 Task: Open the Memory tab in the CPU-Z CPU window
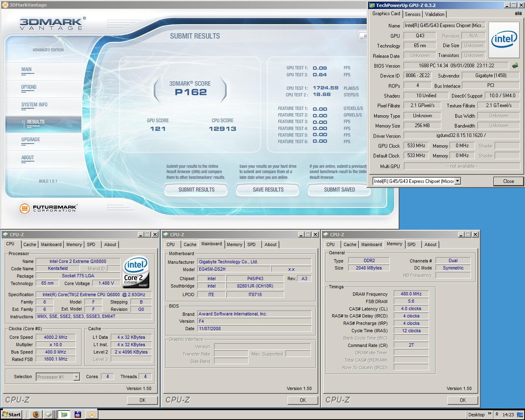[74, 244]
